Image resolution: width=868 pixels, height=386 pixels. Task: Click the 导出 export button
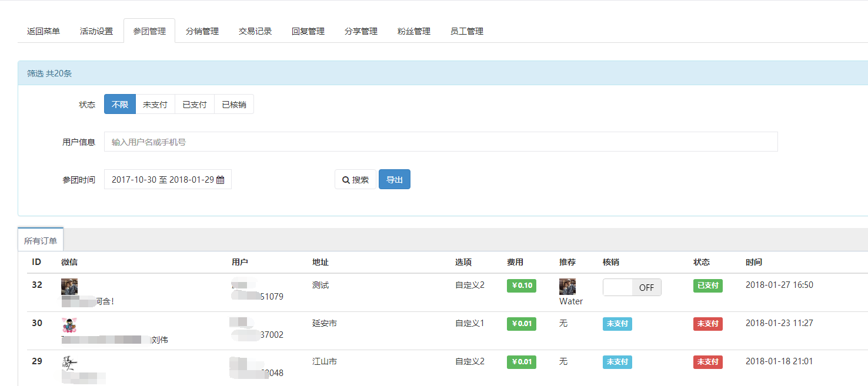click(x=395, y=179)
